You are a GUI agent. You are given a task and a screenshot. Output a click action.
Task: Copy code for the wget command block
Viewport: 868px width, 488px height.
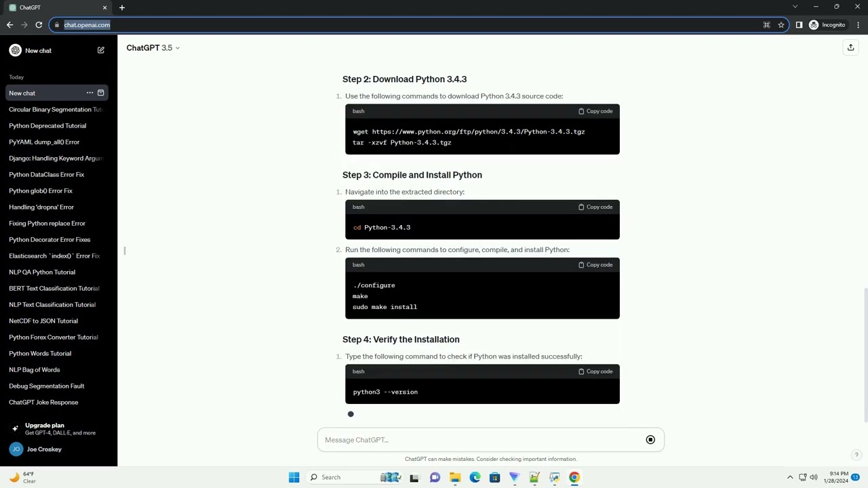(x=595, y=111)
